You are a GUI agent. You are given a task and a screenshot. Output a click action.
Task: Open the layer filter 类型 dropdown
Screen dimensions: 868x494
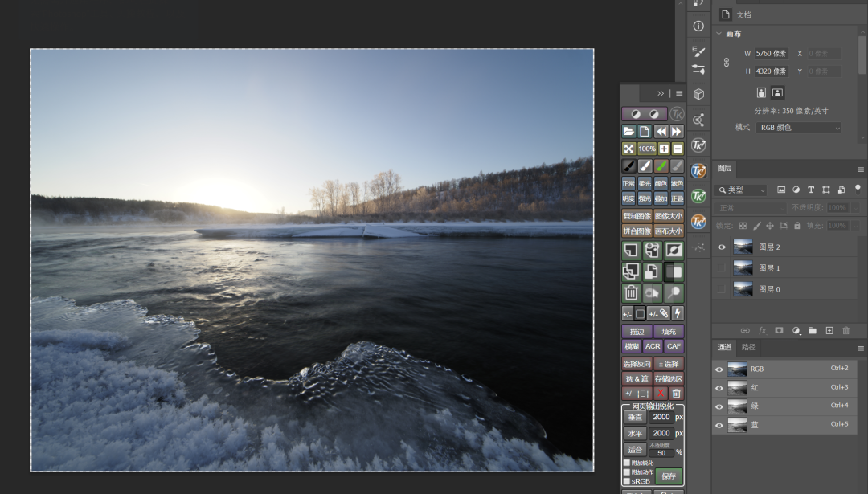pyautogui.click(x=742, y=190)
